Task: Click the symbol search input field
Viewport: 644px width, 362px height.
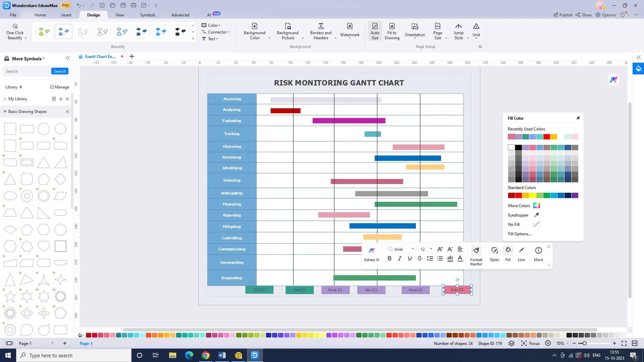Action: [x=27, y=71]
